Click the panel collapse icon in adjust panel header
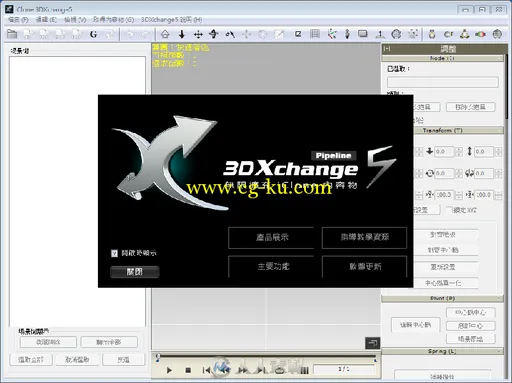 click(x=387, y=49)
